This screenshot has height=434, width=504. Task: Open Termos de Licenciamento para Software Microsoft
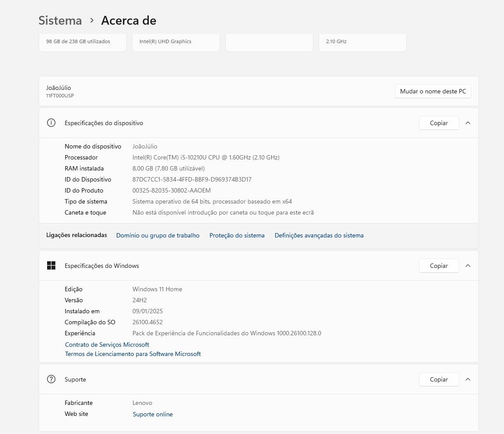(x=133, y=354)
